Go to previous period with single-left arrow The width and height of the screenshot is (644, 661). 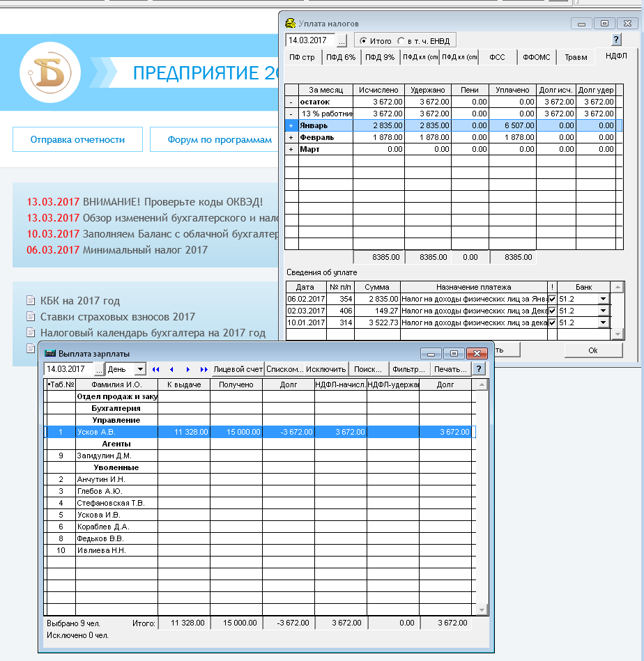(x=171, y=369)
